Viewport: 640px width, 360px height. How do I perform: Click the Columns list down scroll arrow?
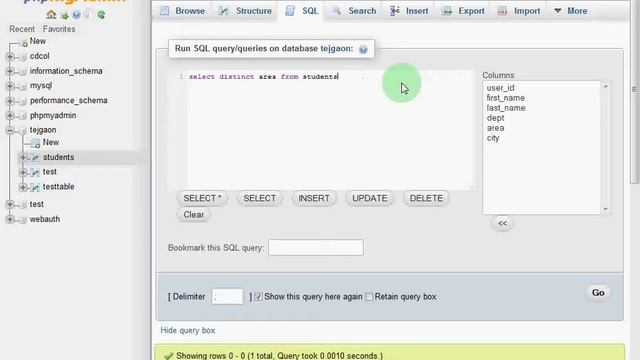tap(606, 209)
